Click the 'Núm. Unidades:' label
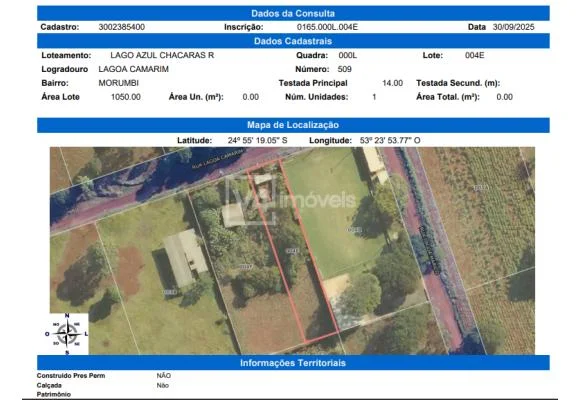This screenshot has width=580, height=400. coord(317,97)
